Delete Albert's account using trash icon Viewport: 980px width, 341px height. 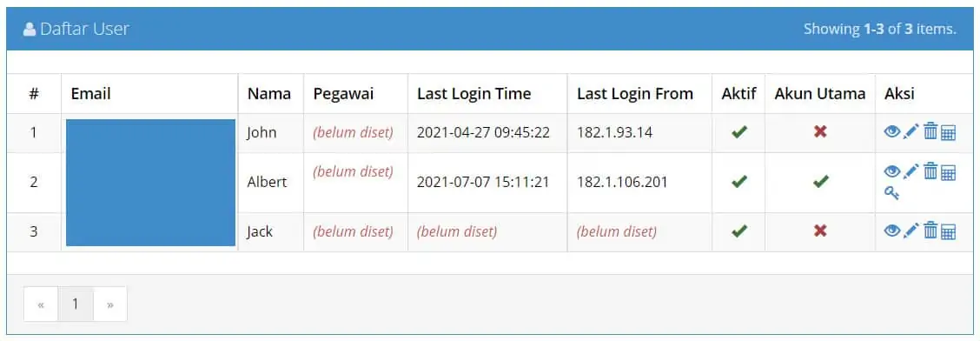pos(930,170)
